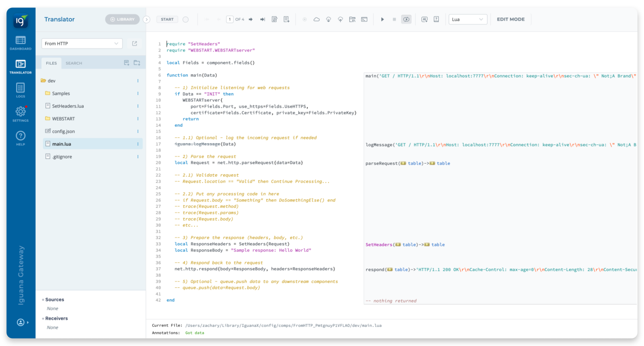The image size is (644, 346).
Task: Click the AI assistant icon in the toolbar
Action: [x=424, y=19]
